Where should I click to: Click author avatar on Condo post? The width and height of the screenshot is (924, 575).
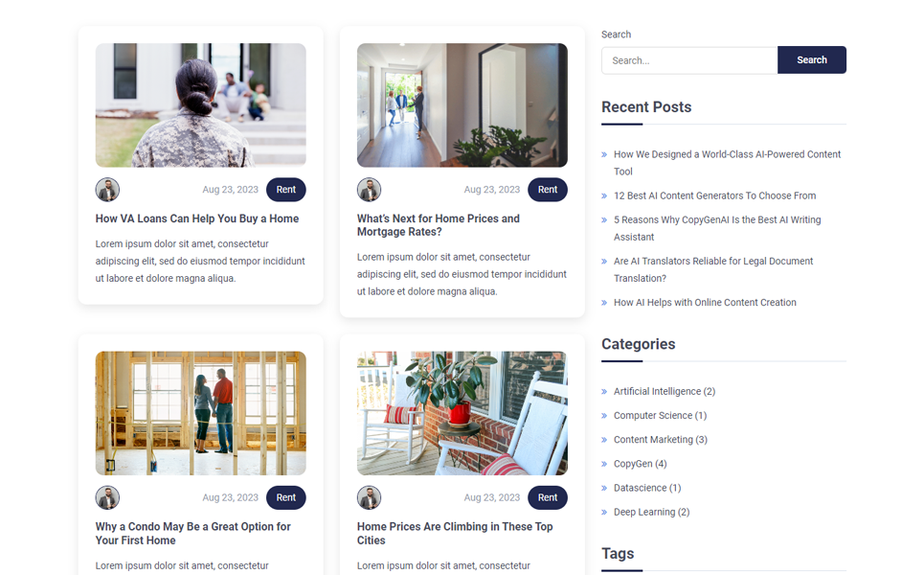[107, 497]
